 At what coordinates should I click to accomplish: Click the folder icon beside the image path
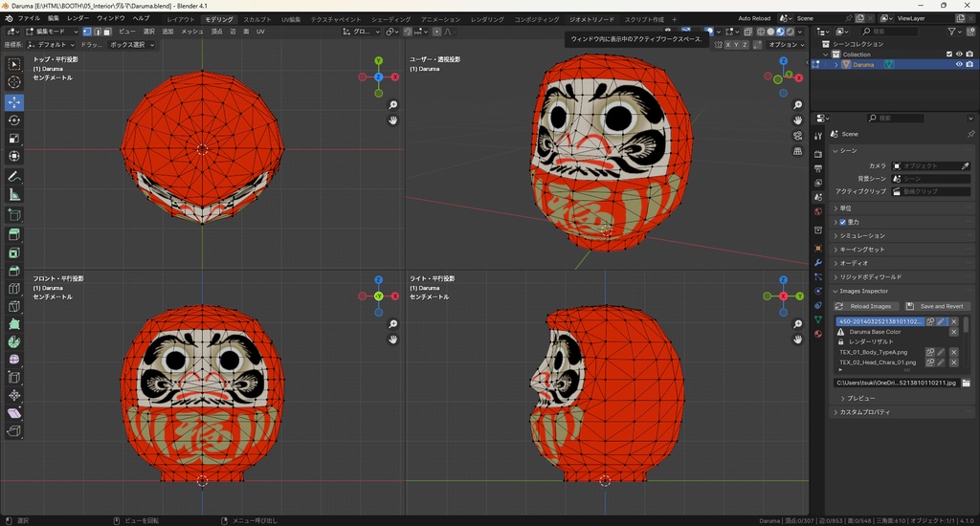point(966,383)
